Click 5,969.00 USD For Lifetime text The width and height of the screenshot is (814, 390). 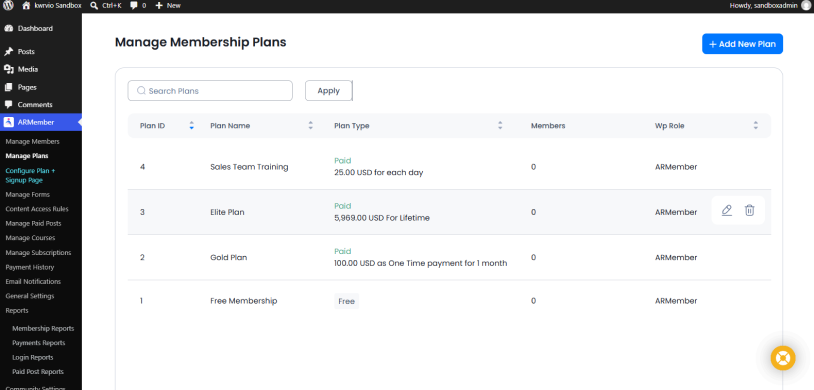[x=382, y=218]
